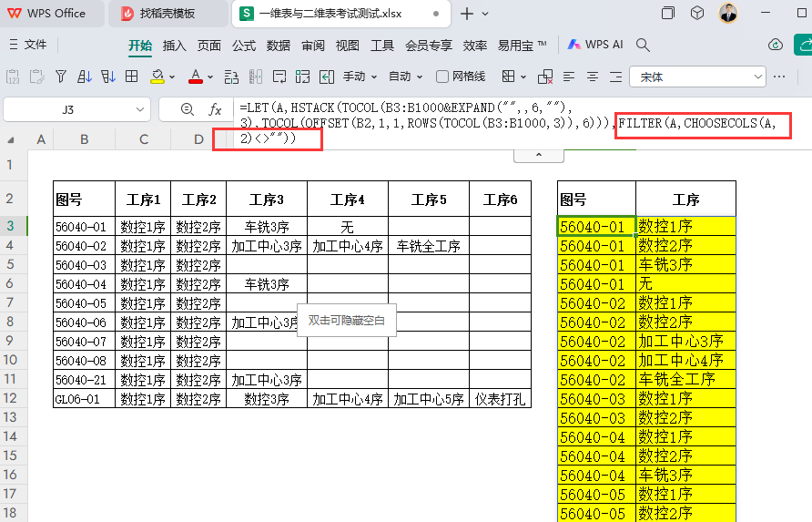The image size is (812, 522).
Task: Click the sort descending icon
Action: (x=108, y=77)
